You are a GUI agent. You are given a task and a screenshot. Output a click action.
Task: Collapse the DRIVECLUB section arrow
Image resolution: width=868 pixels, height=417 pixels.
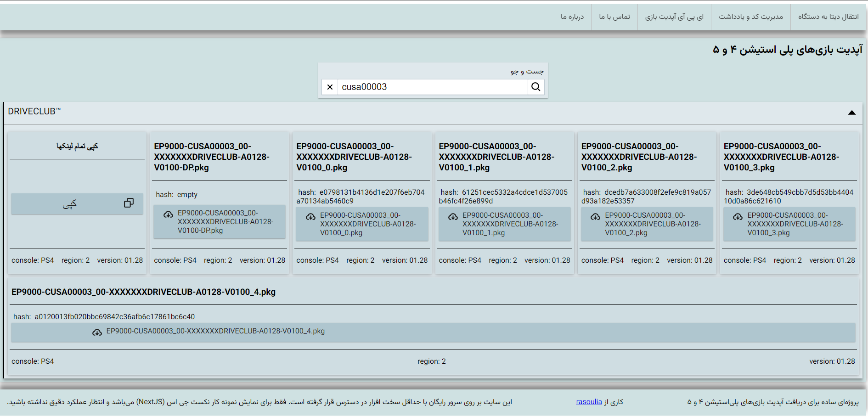[851, 113]
